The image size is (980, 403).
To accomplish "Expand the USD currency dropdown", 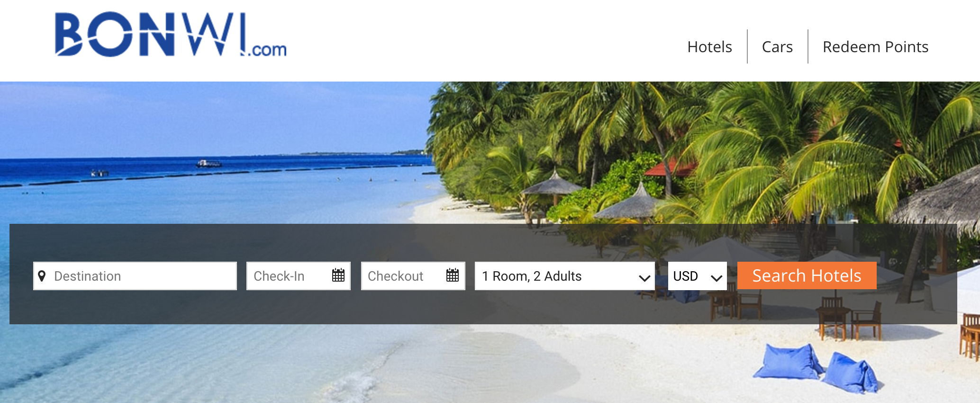I will [x=698, y=276].
